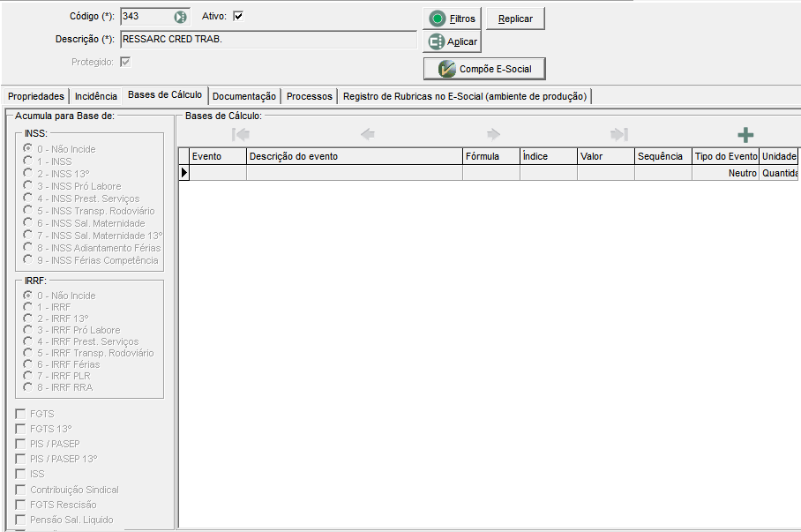
Task: Click the Quantida cell in first row
Action: tap(779, 173)
